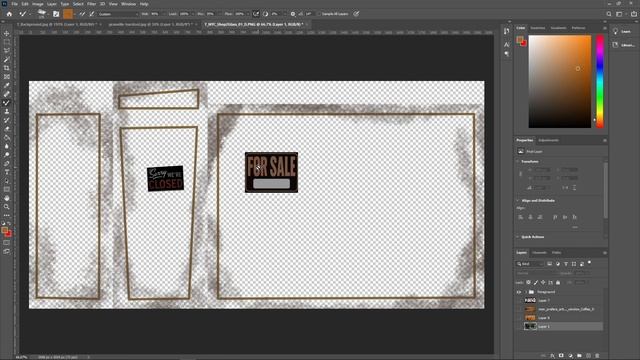Select the Eyedropper tool

click(7, 85)
